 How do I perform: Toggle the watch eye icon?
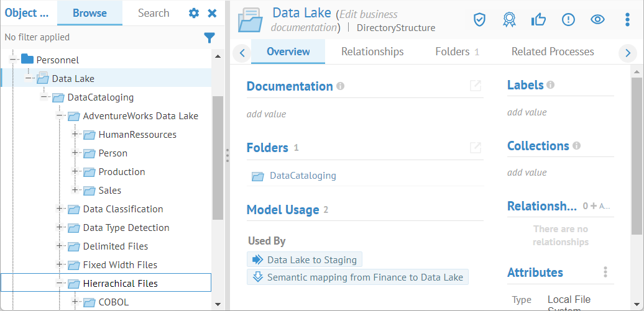(x=597, y=20)
